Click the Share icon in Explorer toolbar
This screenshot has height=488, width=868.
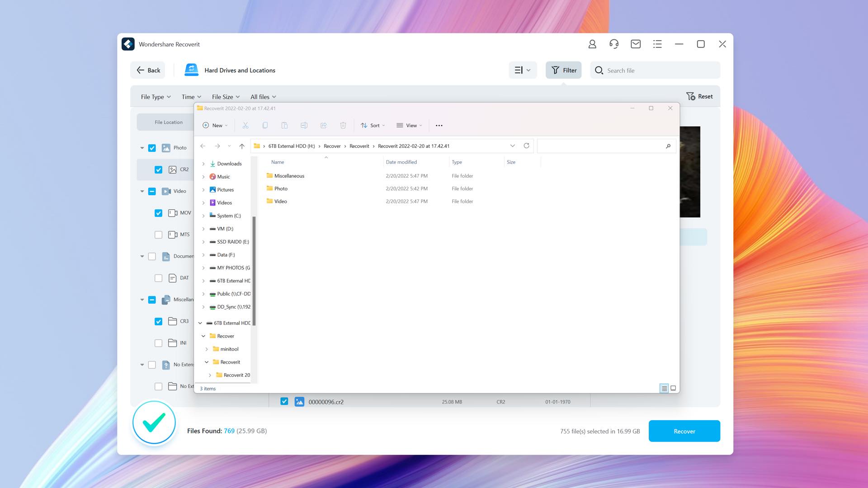click(x=323, y=125)
